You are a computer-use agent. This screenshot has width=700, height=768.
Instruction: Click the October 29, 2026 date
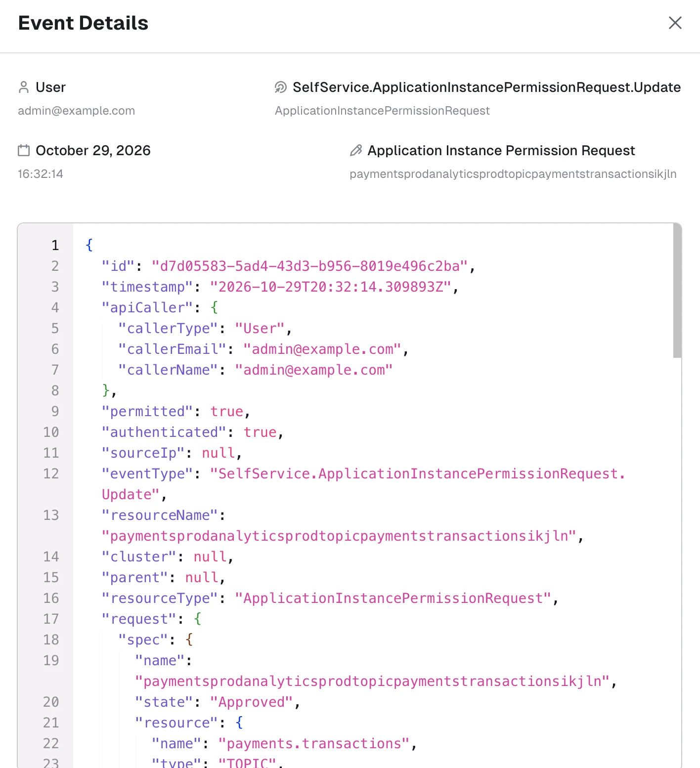tap(93, 150)
